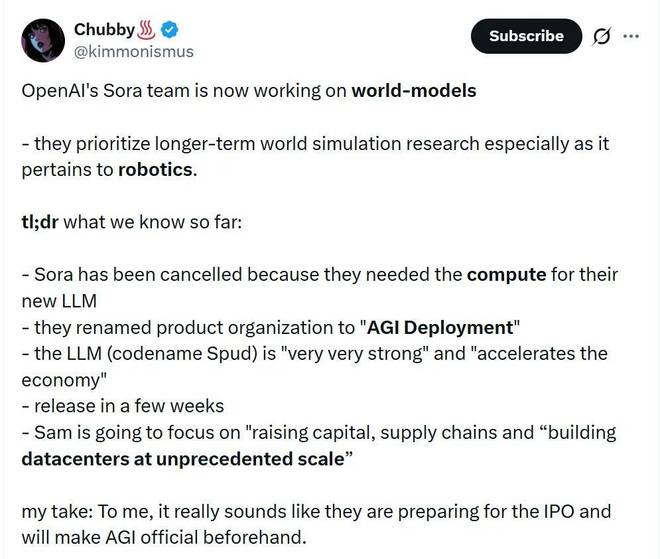Click the "my take:" paragraph start
660x559 pixels.
tap(56, 512)
